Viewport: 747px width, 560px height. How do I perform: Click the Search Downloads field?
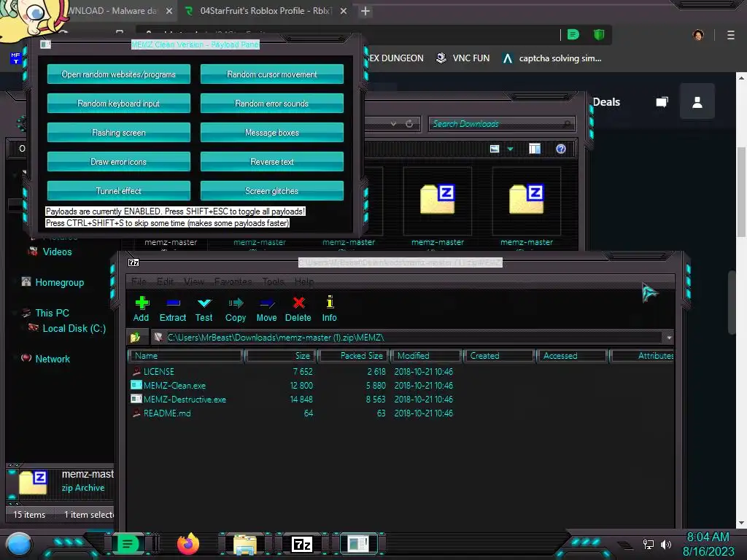[x=502, y=124]
